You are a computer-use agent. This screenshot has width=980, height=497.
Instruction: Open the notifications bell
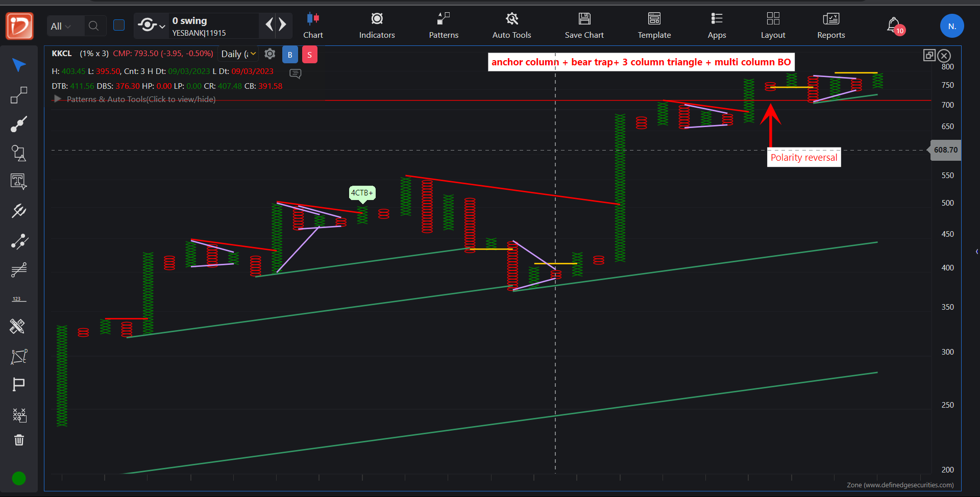893,25
